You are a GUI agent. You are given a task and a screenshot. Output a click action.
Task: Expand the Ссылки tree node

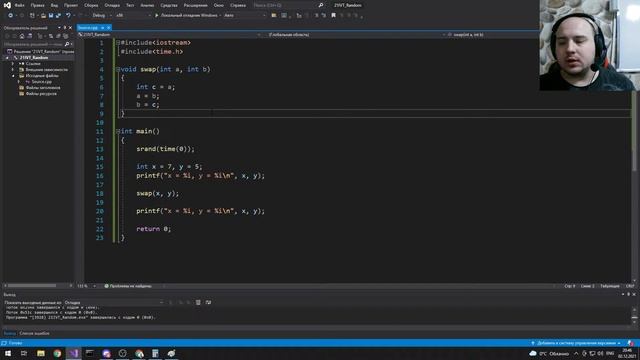[x=13, y=64]
